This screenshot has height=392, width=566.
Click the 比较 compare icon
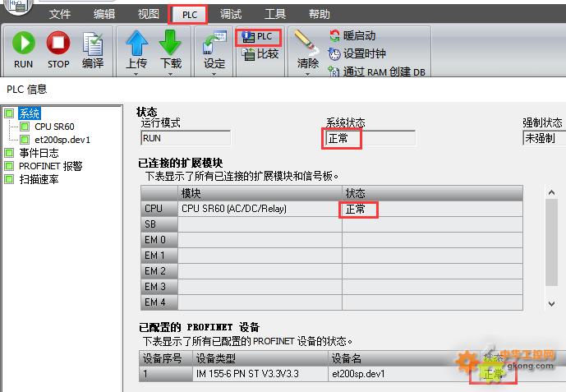(x=261, y=54)
